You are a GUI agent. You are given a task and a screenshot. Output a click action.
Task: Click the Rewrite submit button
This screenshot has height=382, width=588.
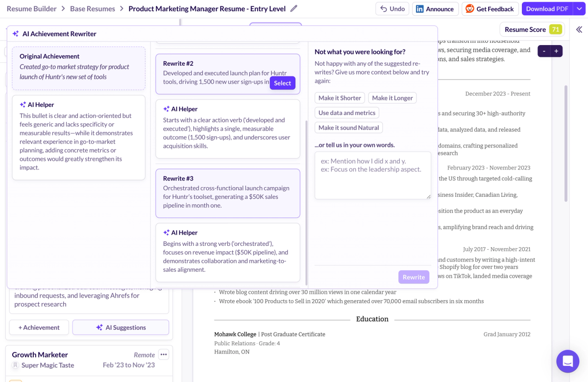tap(414, 277)
